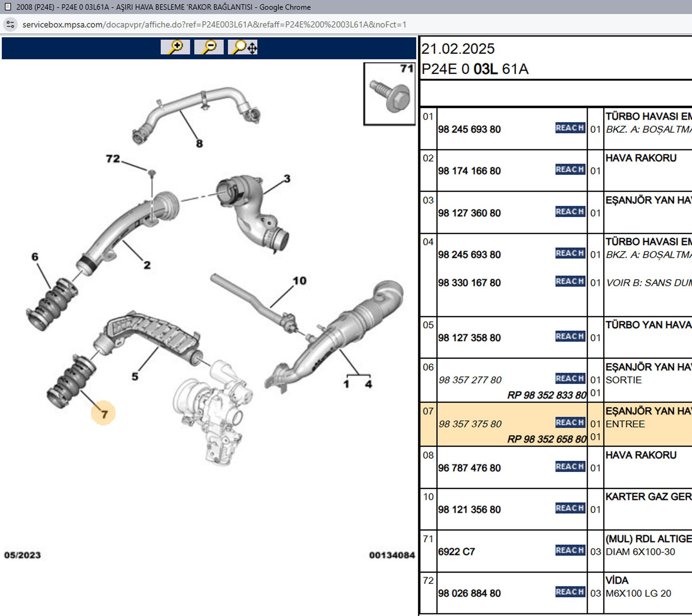Click the zoom in magnifier icon

tap(175, 47)
